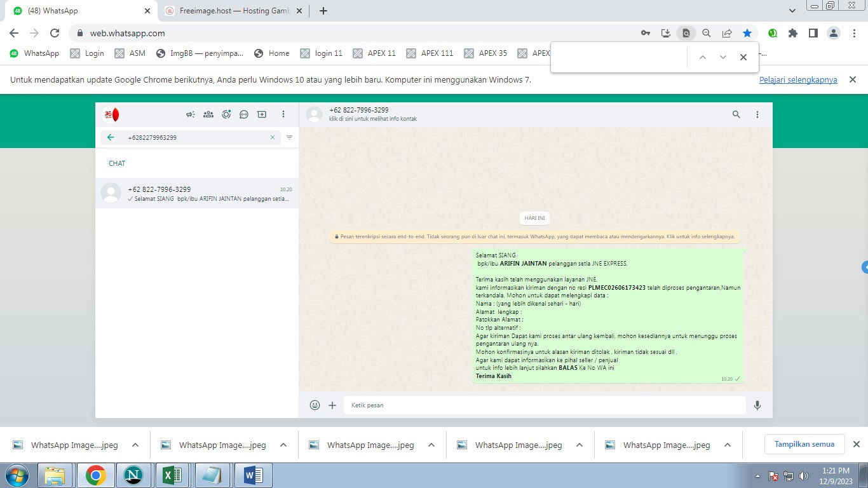The width and height of the screenshot is (868, 488).
Task: Open sidebar three-dot menu in WhatsApp
Action: tap(283, 114)
